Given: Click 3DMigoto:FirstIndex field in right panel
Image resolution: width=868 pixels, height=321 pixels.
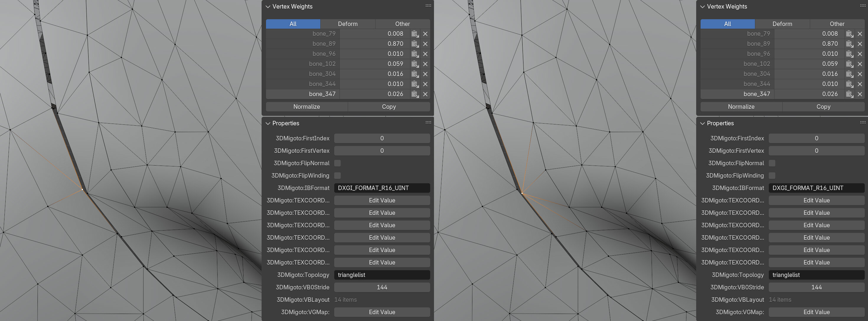Looking at the screenshot, I should pyautogui.click(x=817, y=139).
